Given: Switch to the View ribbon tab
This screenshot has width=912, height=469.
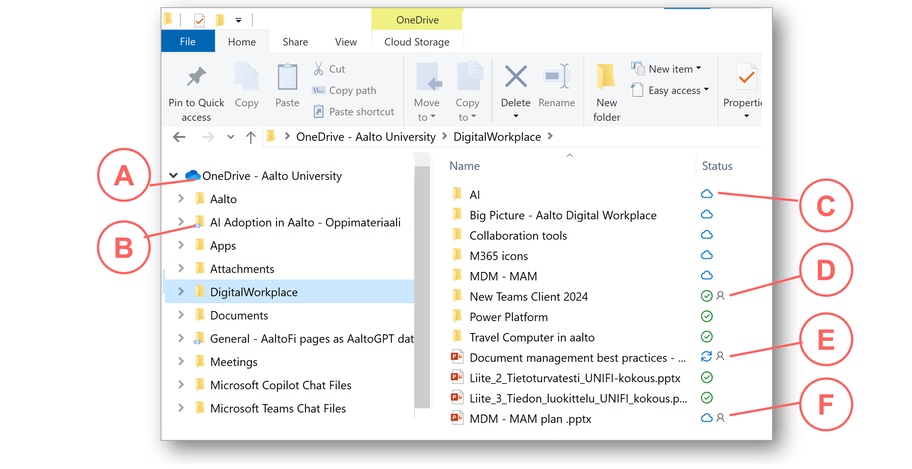Looking at the screenshot, I should 345,42.
